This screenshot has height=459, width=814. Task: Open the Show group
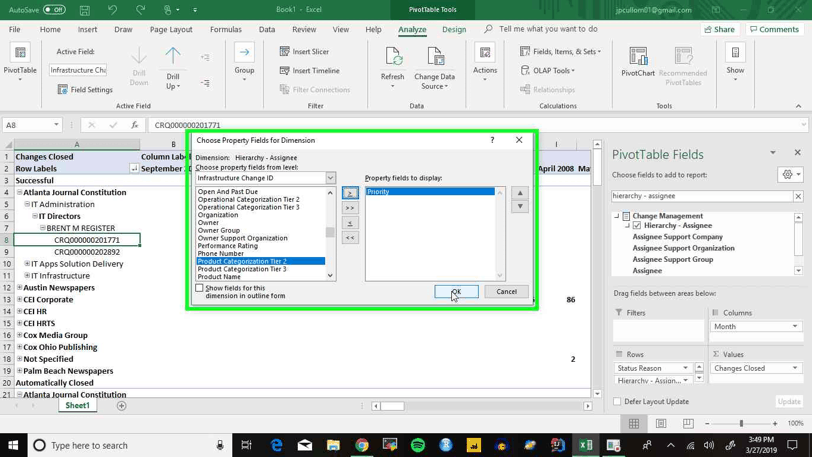735,63
